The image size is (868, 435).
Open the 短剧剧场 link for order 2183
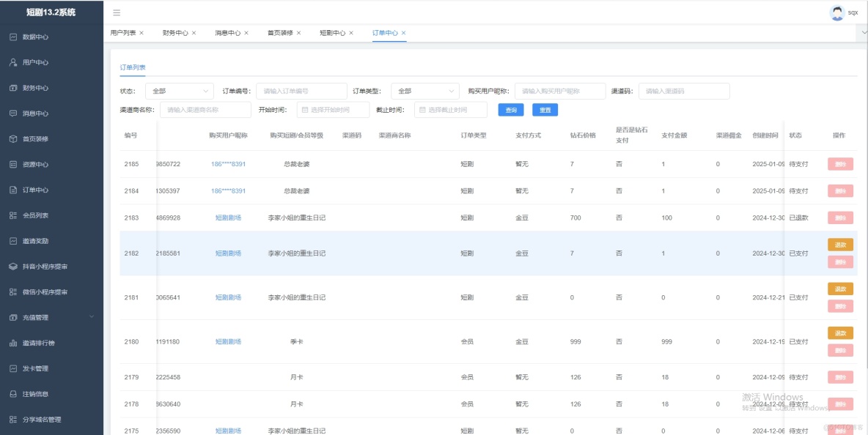coord(228,218)
